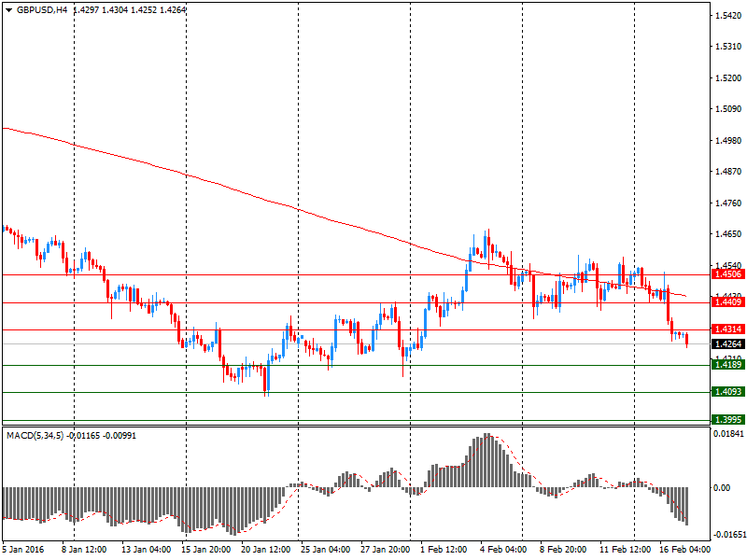The height and width of the screenshot is (560, 747).
Task: Click the MACD scale value 0.01841
Action: point(728,434)
